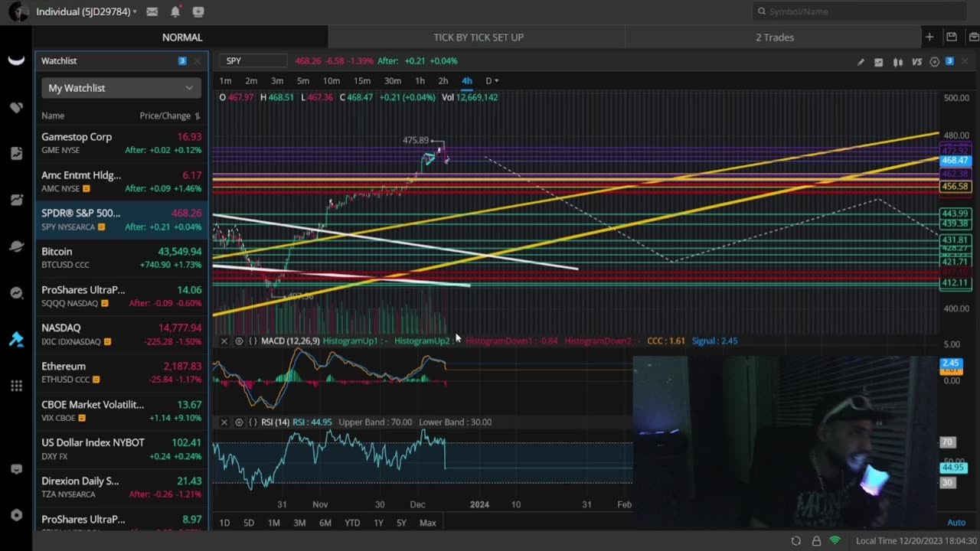Open the Individual account dropdown
980x551 pixels.
(x=87, y=11)
